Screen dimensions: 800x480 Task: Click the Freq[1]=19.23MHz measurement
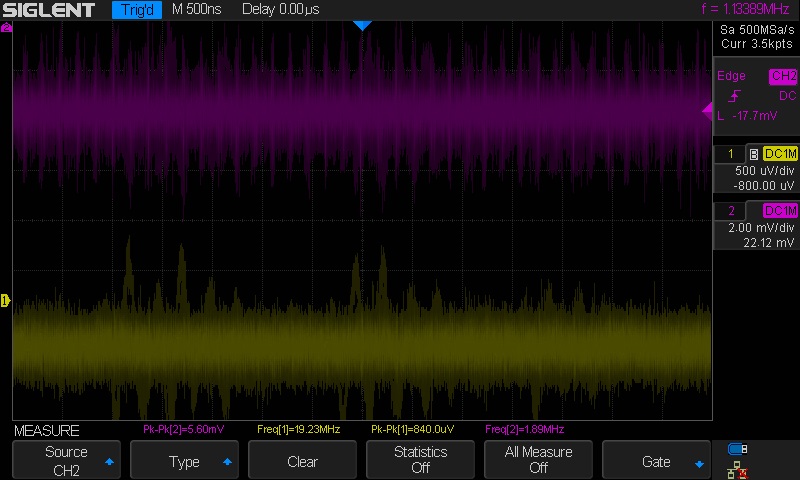pyautogui.click(x=298, y=430)
